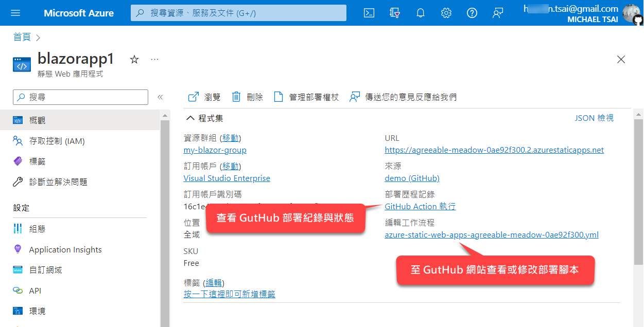
Task: Open the Visual Studio Enterprise subscription link
Action: (x=227, y=178)
